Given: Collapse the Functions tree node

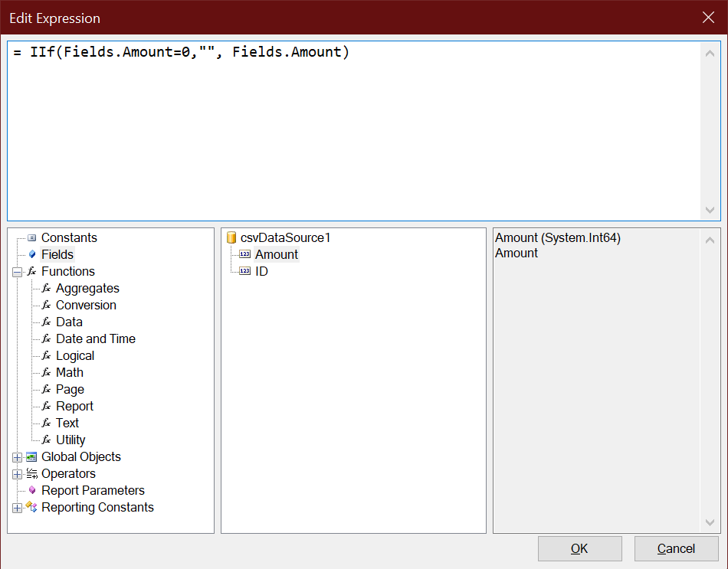Looking at the screenshot, I should (17, 272).
